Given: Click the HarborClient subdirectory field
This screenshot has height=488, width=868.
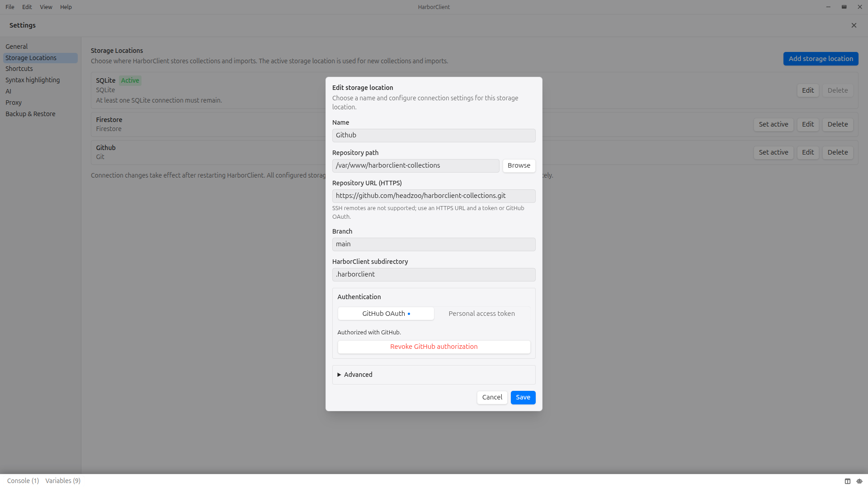Looking at the screenshot, I should (434, 274).
